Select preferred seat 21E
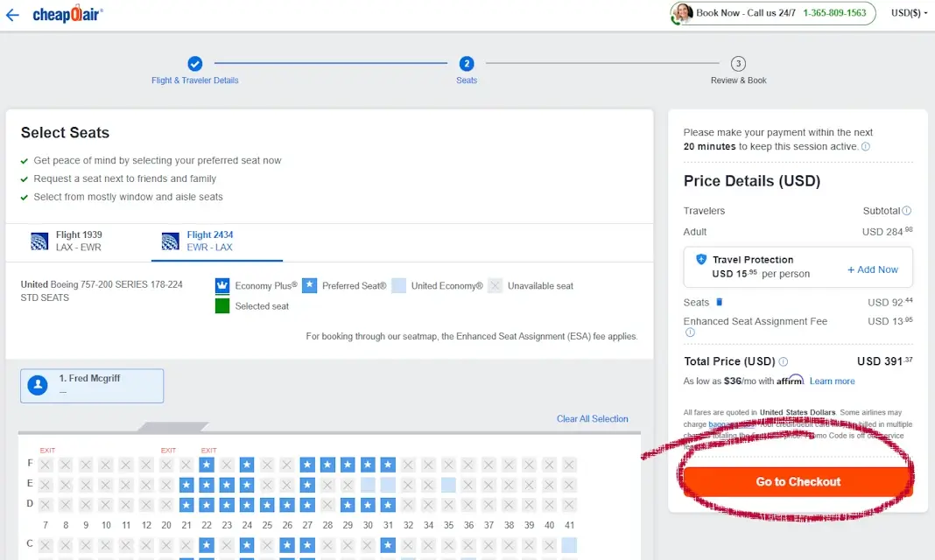 click(x=186, y=485)
